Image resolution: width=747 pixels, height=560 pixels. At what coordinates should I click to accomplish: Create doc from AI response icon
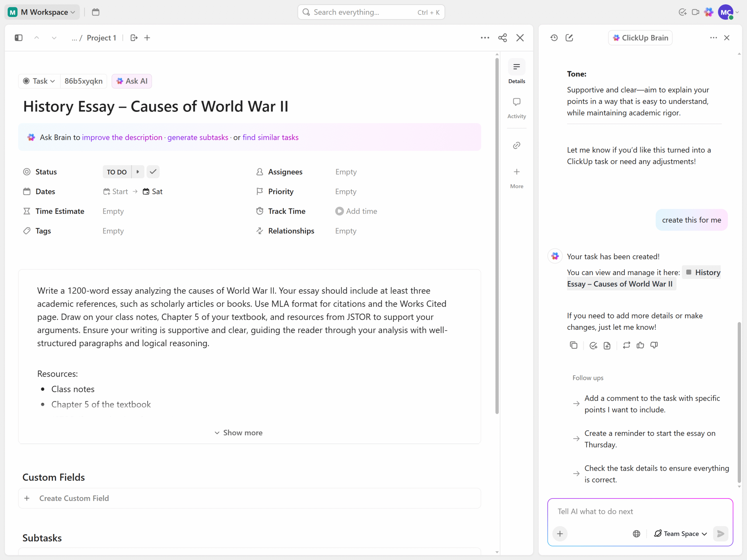pos(607,345)
